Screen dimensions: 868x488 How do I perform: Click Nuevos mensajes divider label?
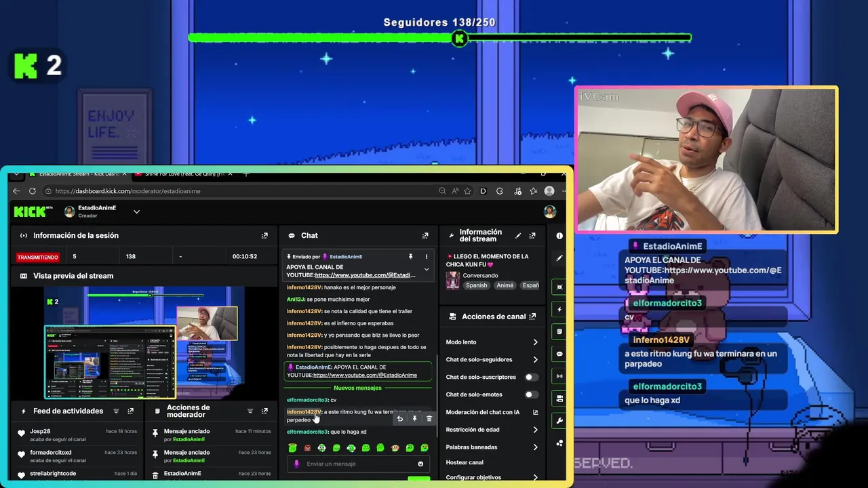[357, 388]
